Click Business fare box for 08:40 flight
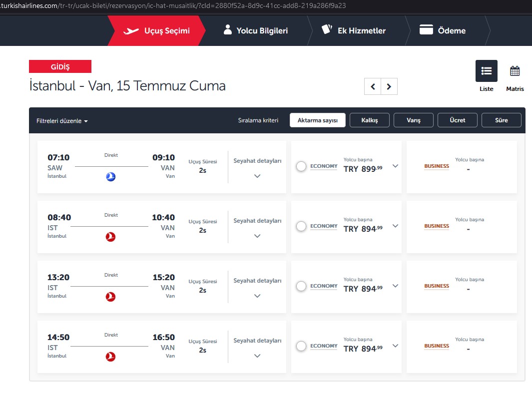 pyautogui.click(x=462, y=227)
